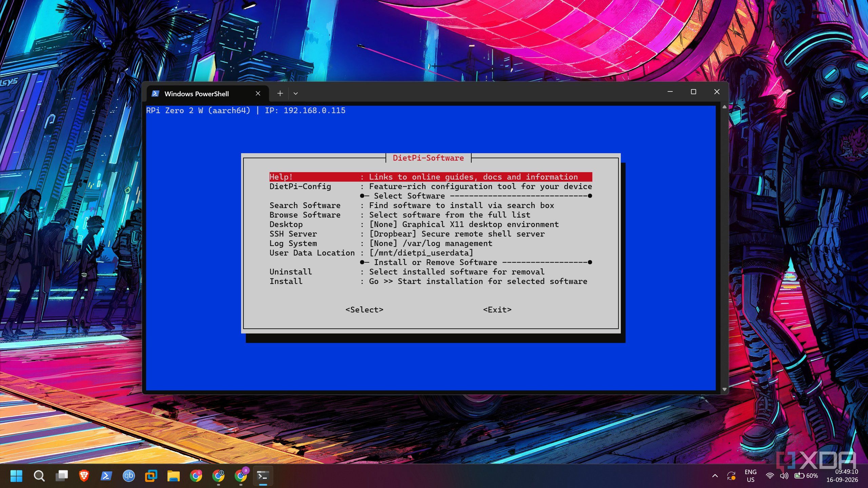Activate the <Select> button

(364, 310)
